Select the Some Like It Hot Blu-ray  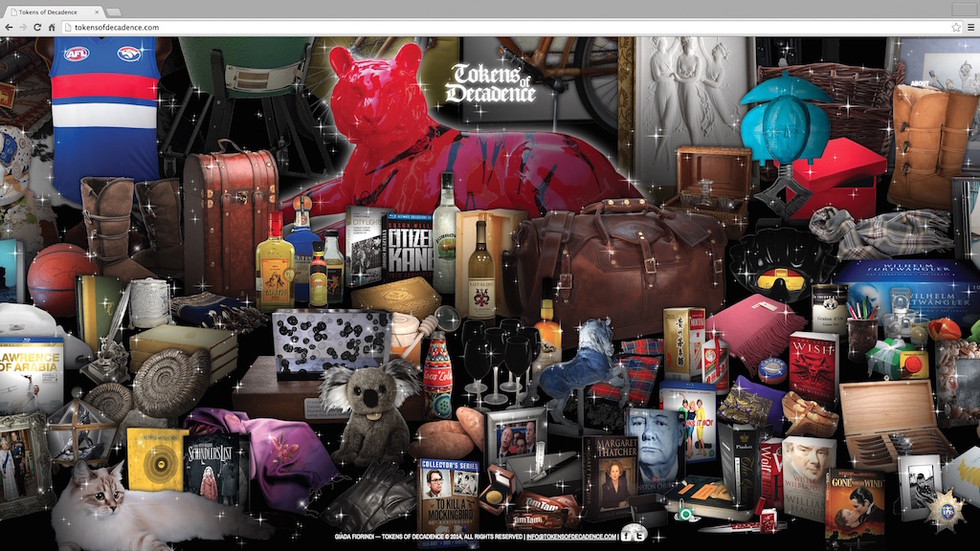tap(687, 422)
